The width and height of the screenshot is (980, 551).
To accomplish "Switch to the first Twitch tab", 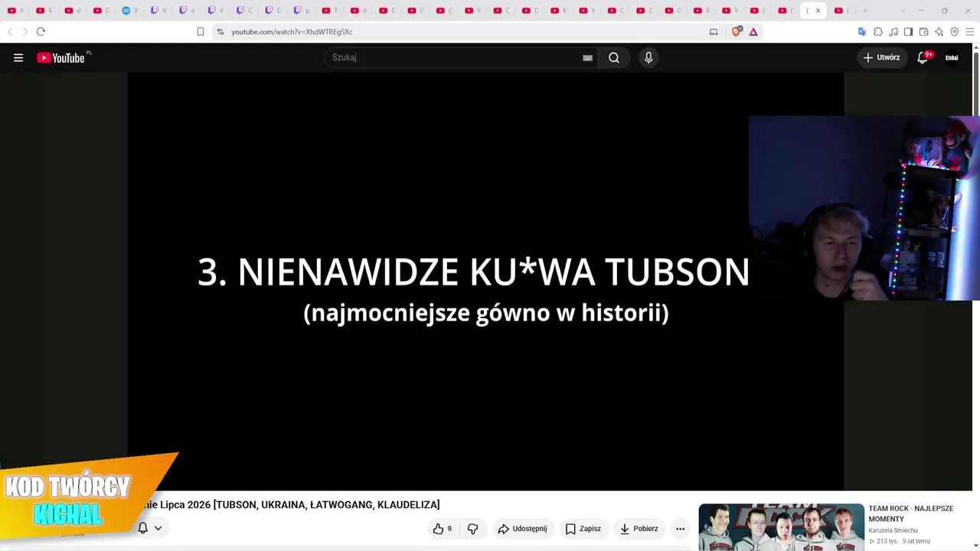I will (x=158, y=11).
